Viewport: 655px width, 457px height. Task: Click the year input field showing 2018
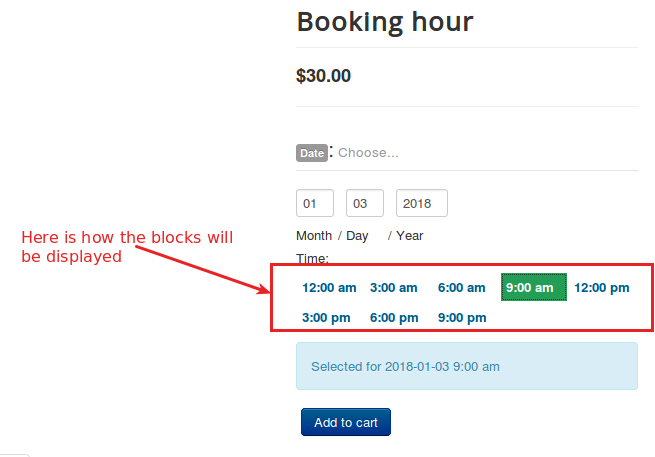(421, 203)
